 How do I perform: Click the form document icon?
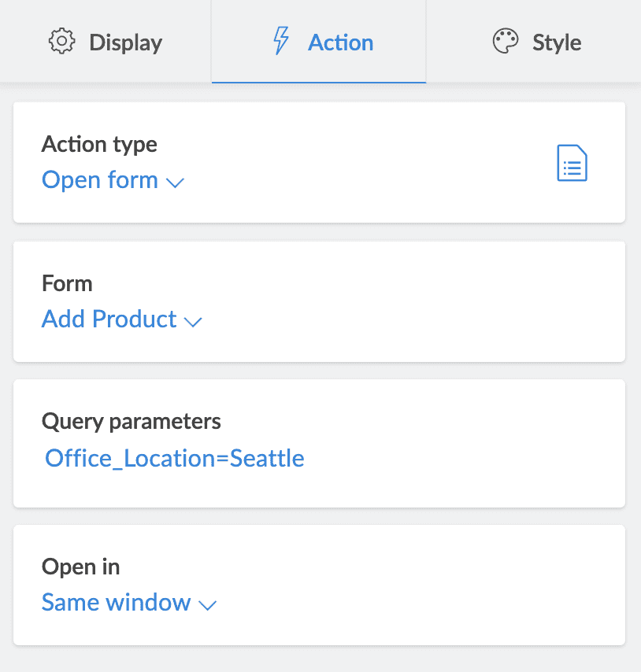click(x=572, y=164)
